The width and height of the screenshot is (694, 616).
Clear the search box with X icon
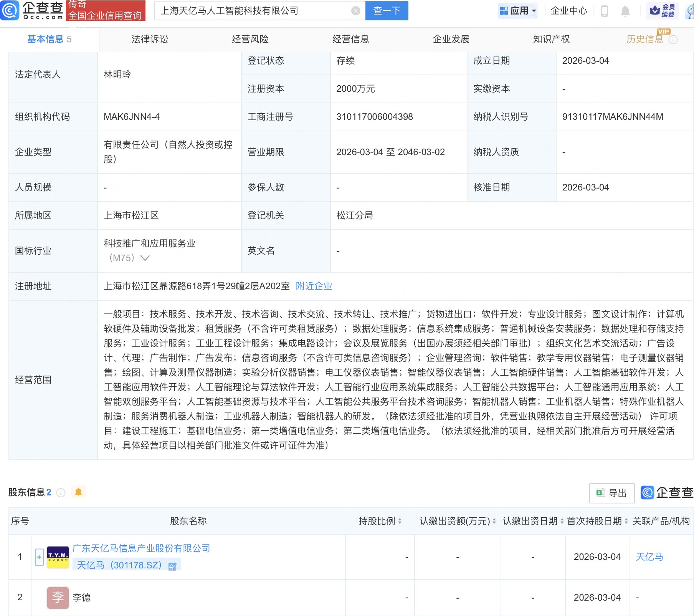click(x=356, y=11)
